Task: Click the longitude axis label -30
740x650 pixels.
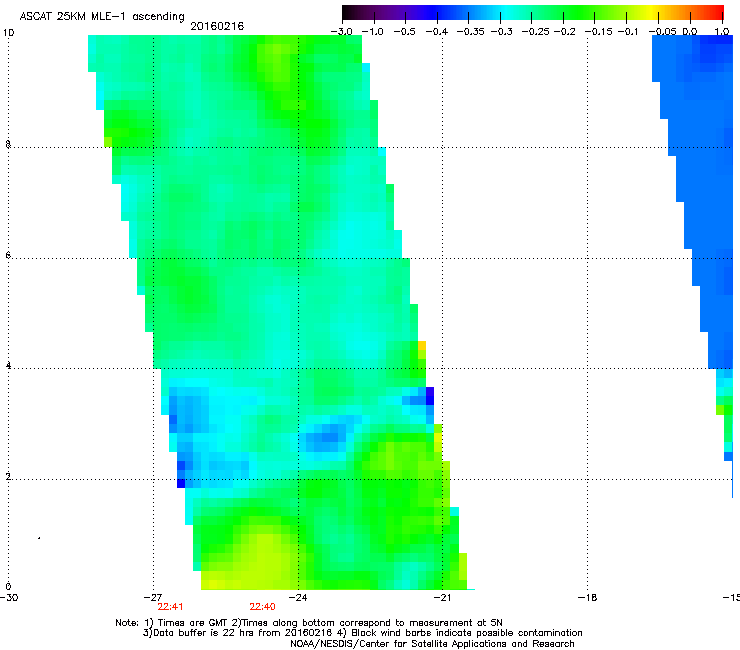Action: click(9, 598)
